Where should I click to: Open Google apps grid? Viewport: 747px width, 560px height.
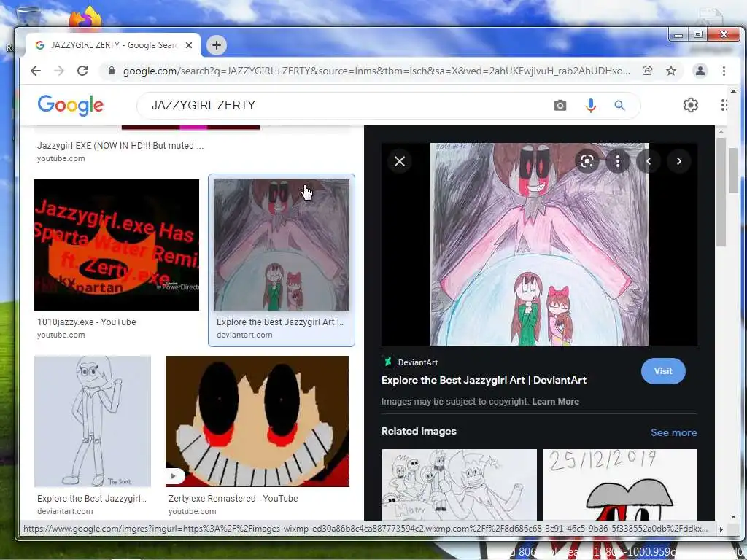coord(724,105)
